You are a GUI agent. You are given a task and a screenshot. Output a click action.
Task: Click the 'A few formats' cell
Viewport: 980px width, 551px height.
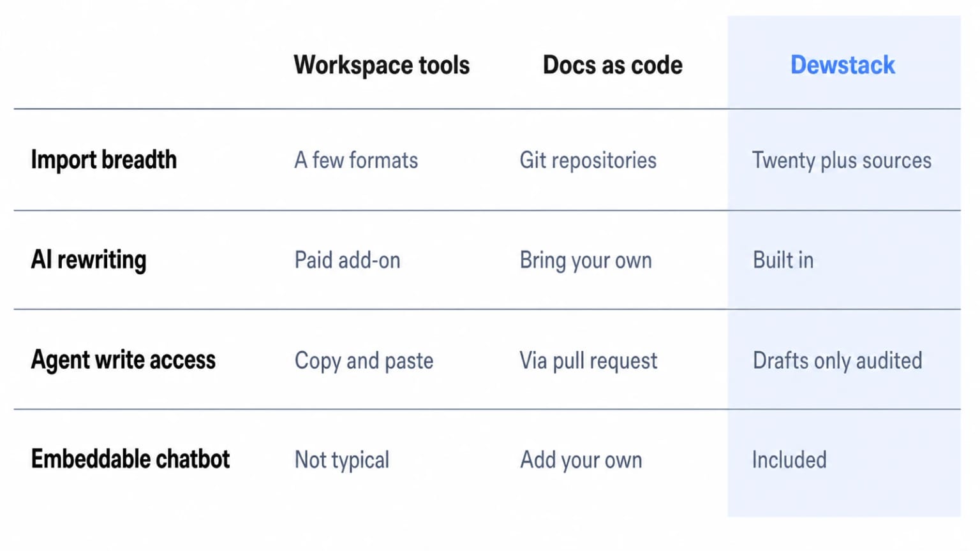[x=356, y=160]
